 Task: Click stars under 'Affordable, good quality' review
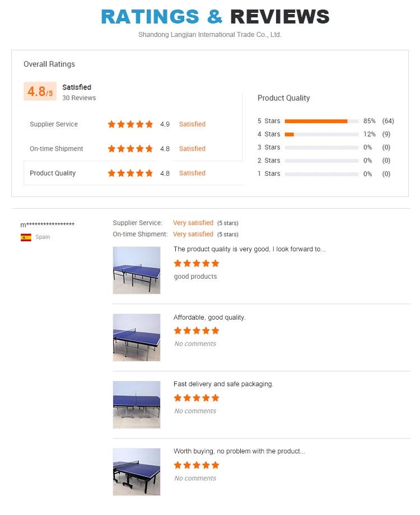click(196, 331)
